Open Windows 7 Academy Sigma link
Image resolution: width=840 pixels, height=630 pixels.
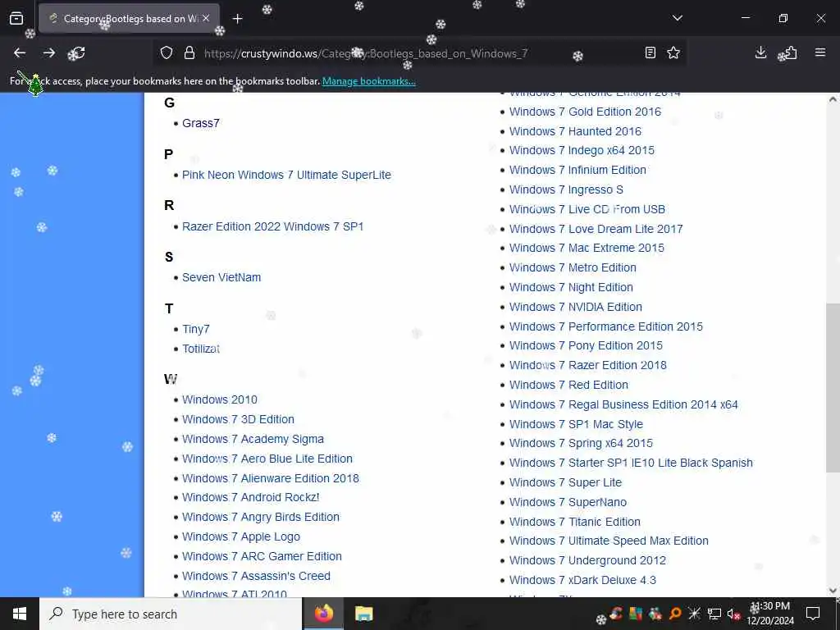coord(253,440)
